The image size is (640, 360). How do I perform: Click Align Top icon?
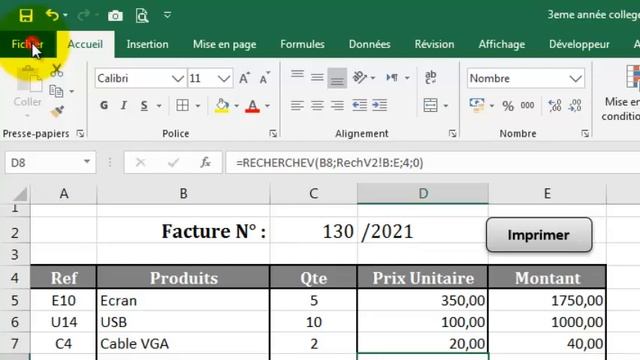(x=297, y=75)
